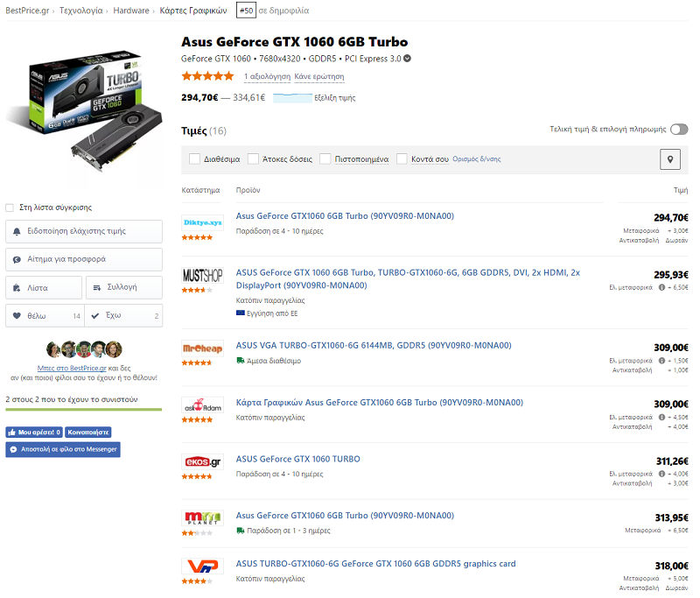Click the five-star product rating

(207, 76)
